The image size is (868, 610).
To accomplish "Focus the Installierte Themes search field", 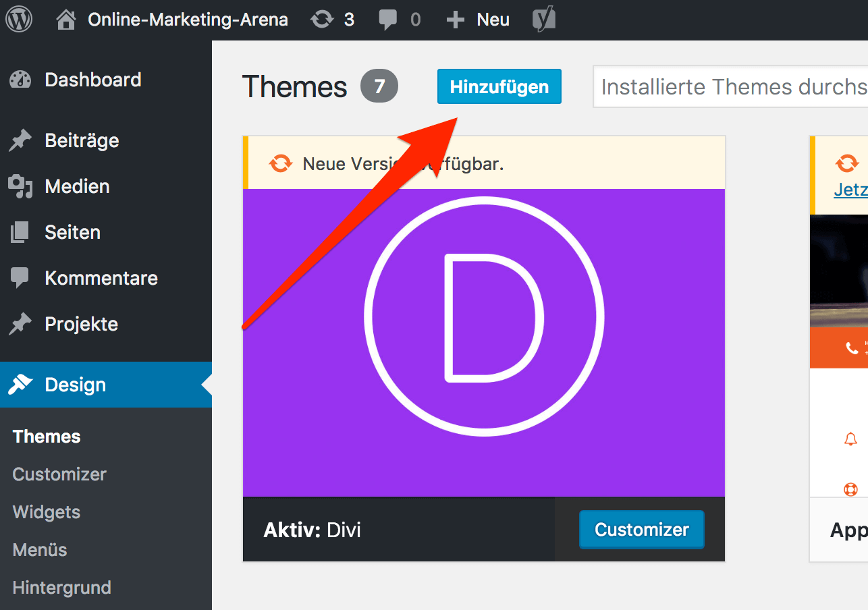I will click(730, 86).
